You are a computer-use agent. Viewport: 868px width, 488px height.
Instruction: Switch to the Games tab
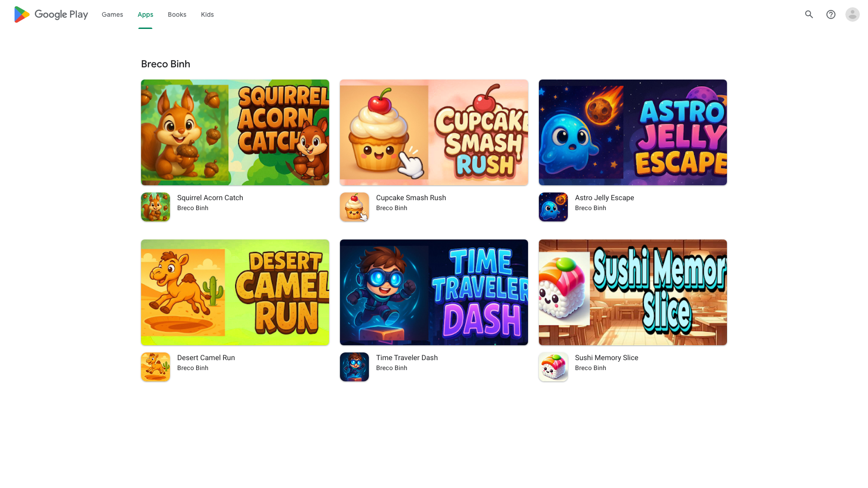[x=113, y=14]
